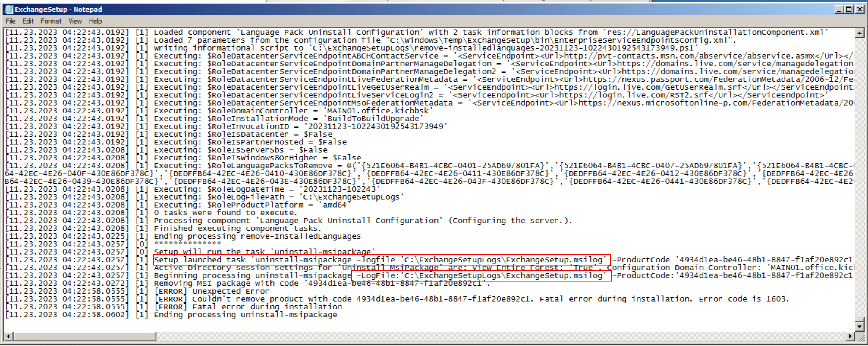Viewport: 868px width, 346px height.
Task: Click the line 'Beginning processing uninstall-msipackage'
Action: point(429,275)
